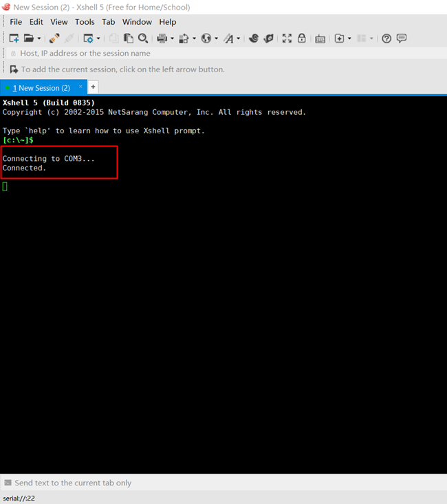447x504 pixels.
Task: Click the feedback speech bubble icon
Action: [x=402, y=39]
